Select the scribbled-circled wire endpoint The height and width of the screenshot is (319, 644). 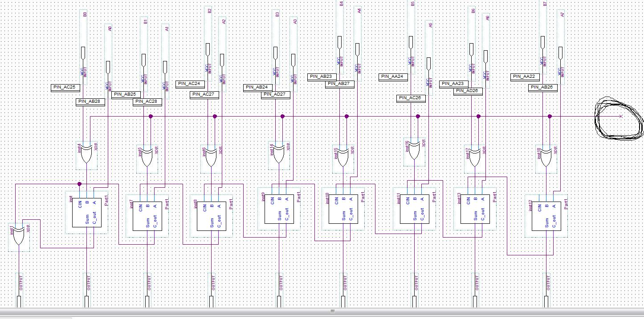click(x=620, y=116)
